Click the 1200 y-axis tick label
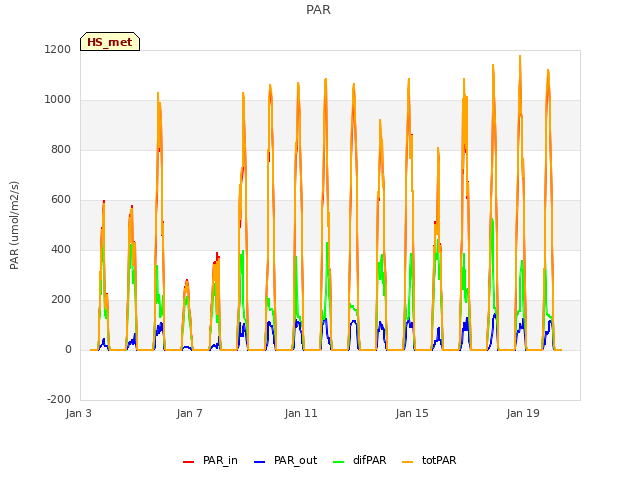The image size is (640, 480). 58,50
